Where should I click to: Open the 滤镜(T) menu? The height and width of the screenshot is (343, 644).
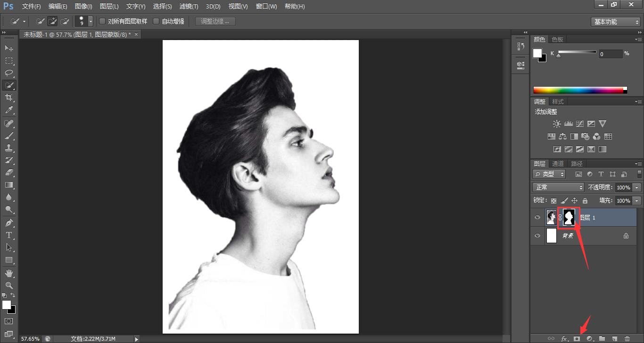[189, 7]
